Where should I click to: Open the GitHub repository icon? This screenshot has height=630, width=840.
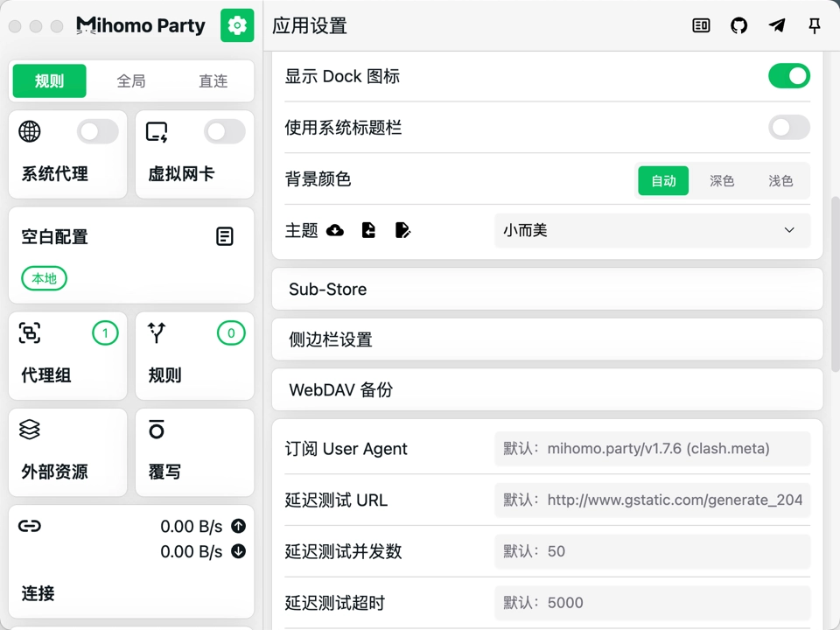738,25
